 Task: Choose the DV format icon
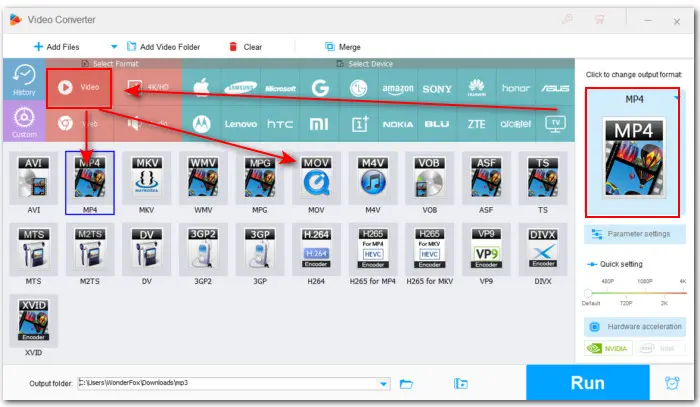[x=146, y=249]
